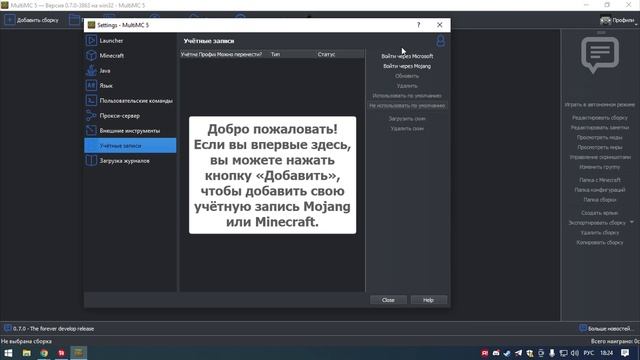Open the Windows notification center
640x360 pixels.
pyautogui.click(x=625, y=353)
